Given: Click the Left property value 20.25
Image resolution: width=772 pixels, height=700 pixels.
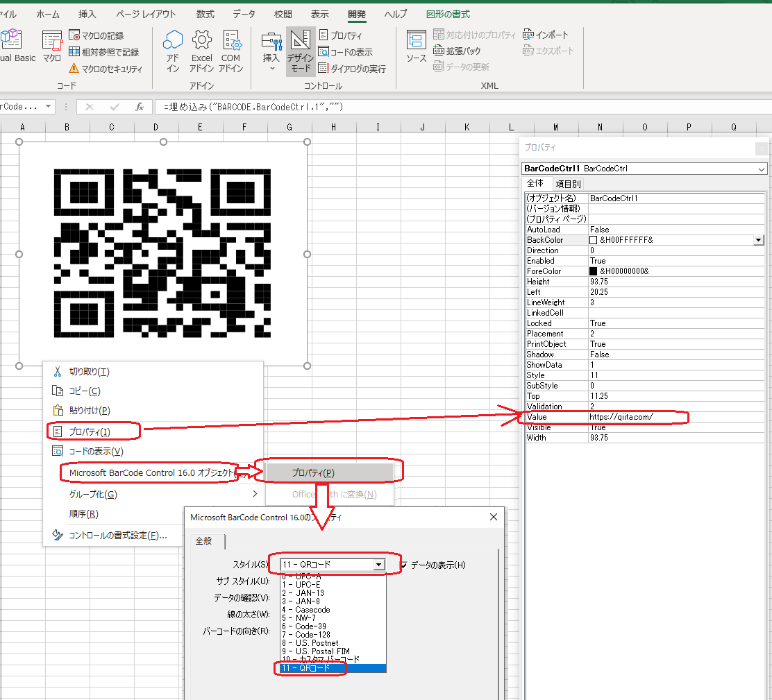Looking at the screenshot, I should pyautogui.click(x=676, y=291).
